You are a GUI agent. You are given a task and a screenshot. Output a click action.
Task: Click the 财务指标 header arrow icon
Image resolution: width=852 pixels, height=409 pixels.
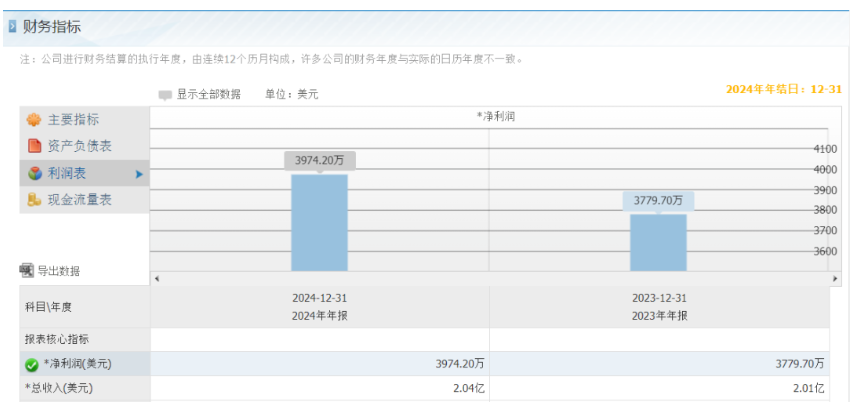tap(12, 26)
